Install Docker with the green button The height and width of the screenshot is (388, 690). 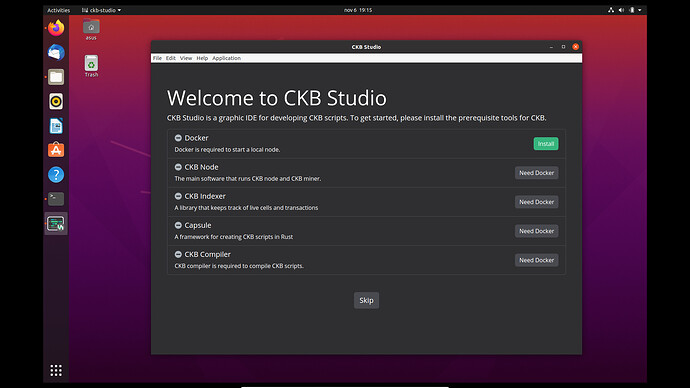coord(546,144)
